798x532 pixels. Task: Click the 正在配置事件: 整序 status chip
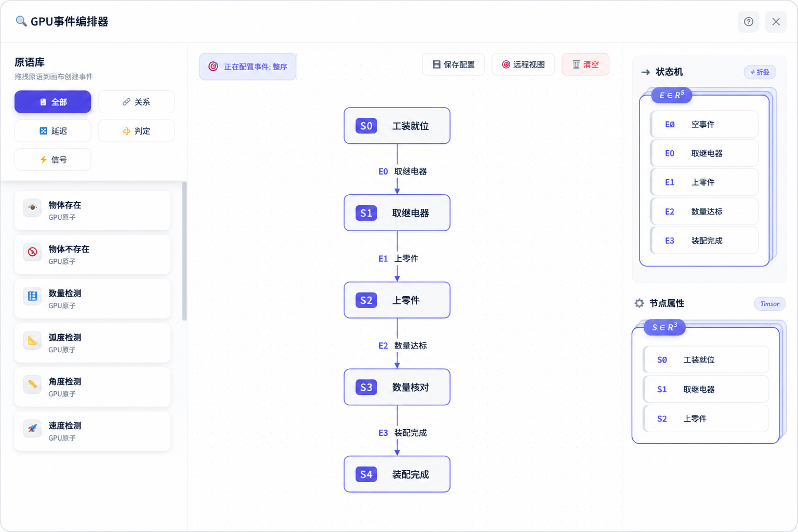point(248,66)
